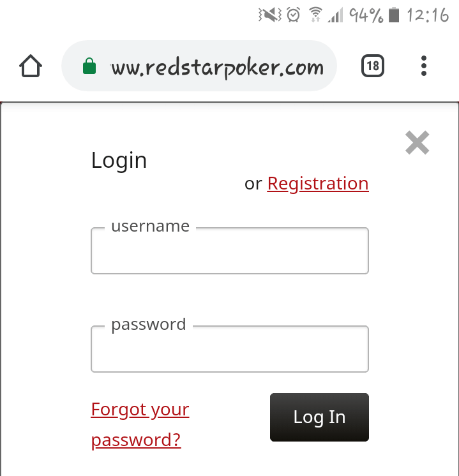The image size is (459, 476).
Task: Tap the browser home icon
Action: [x=31, y=66]
